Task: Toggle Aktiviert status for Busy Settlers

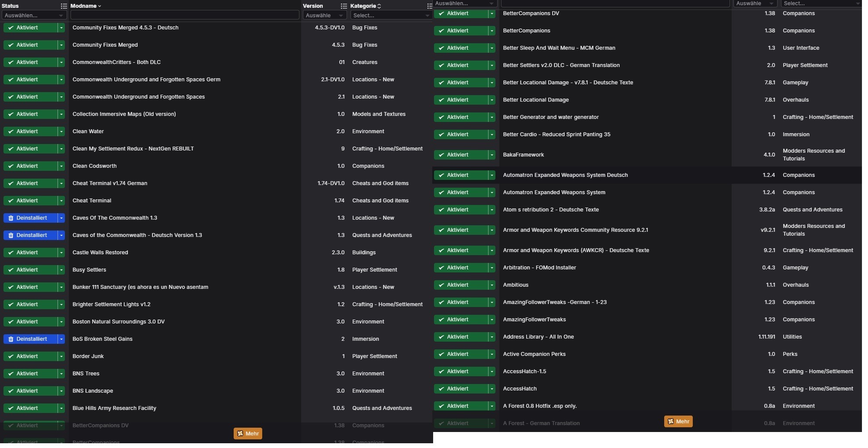Action: [x=30, y=270]
